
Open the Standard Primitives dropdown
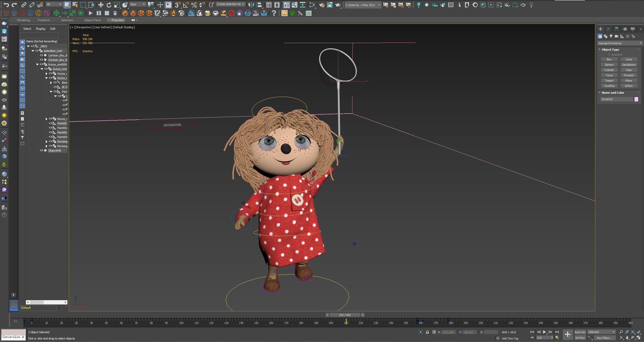pyautogui.click(x=620, y=43)
